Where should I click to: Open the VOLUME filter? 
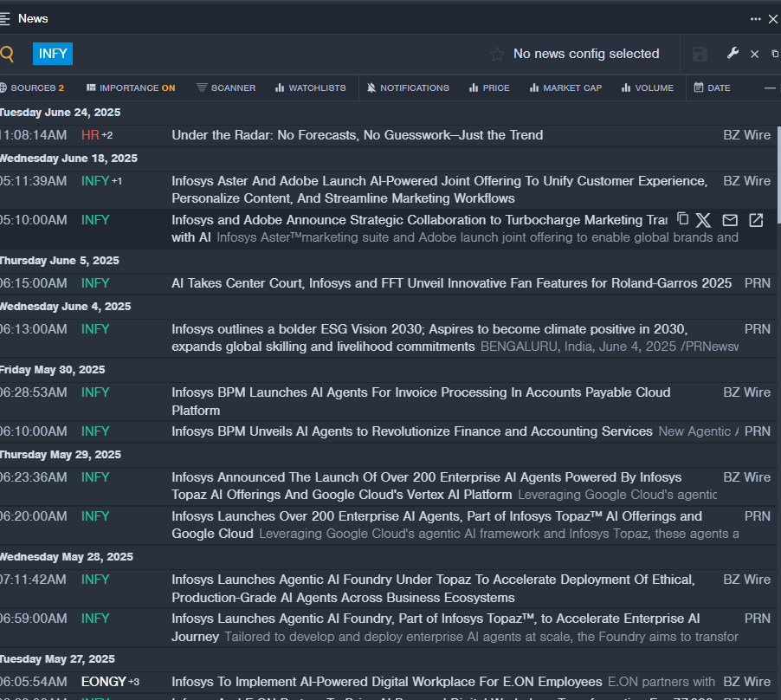(x=648, y=87)
